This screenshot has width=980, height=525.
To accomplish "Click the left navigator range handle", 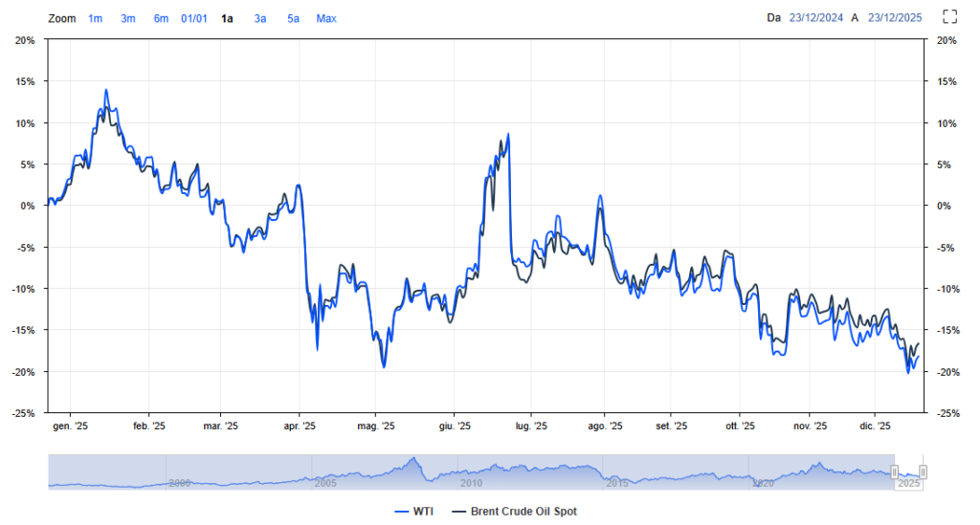I will (x=895, y=471).
